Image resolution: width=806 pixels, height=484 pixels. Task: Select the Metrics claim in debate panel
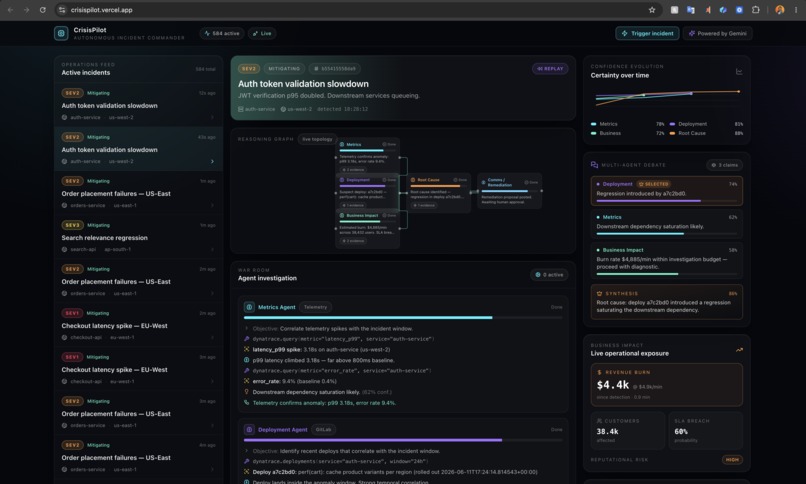[x=666, y=224]
